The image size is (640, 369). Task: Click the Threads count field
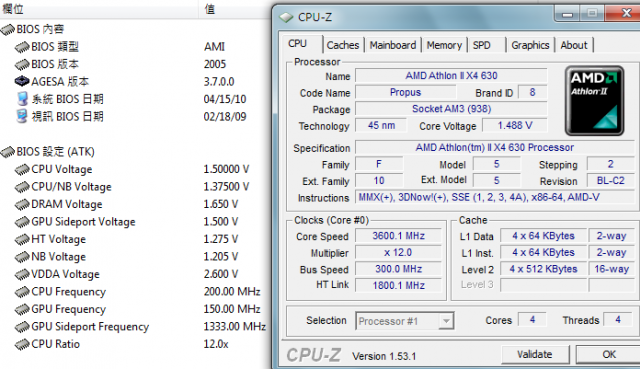pos(618,320)
